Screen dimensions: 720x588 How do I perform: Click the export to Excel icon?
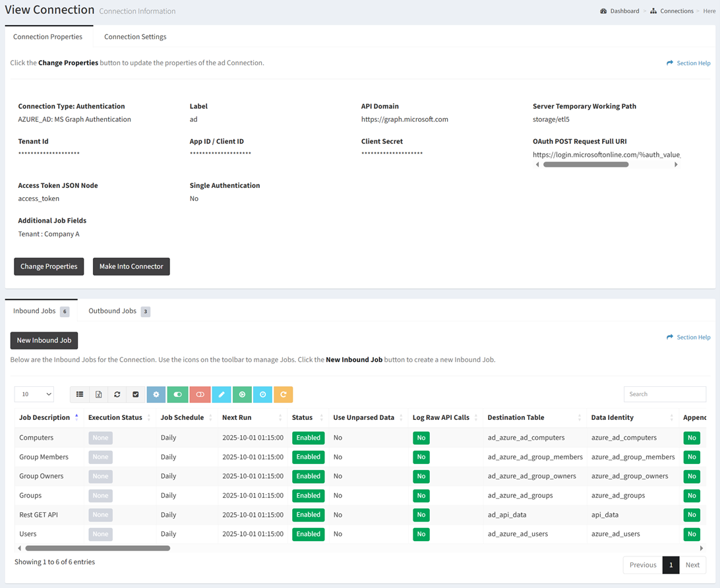[98, 394]
